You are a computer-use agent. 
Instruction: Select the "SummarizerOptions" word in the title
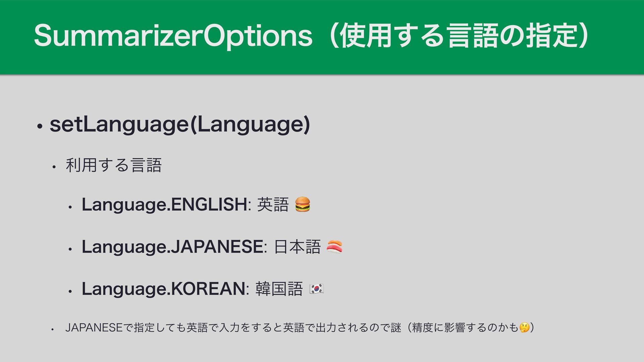point(173,36)
